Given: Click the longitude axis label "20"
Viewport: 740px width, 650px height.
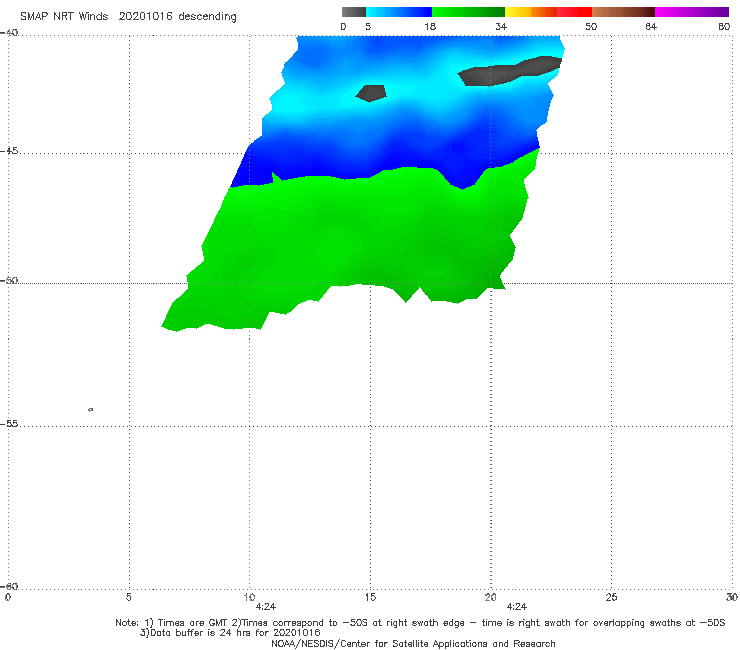Looking at the screenshot, I should (490, 598).
